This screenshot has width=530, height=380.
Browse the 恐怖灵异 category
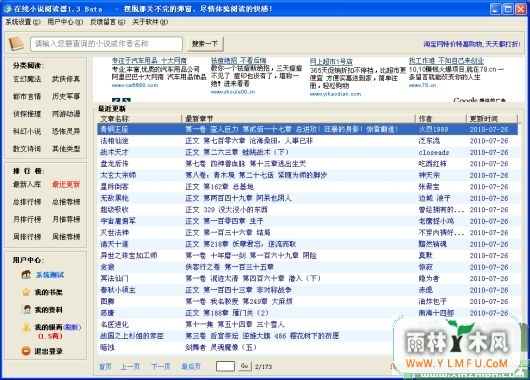(x=66, y=131)
